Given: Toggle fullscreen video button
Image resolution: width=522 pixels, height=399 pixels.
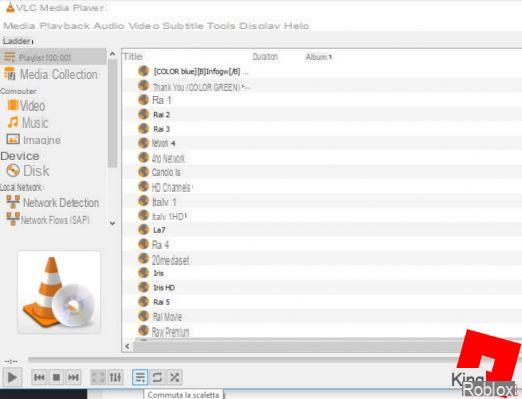Looking at the screenshot, I should click(98, 377).
